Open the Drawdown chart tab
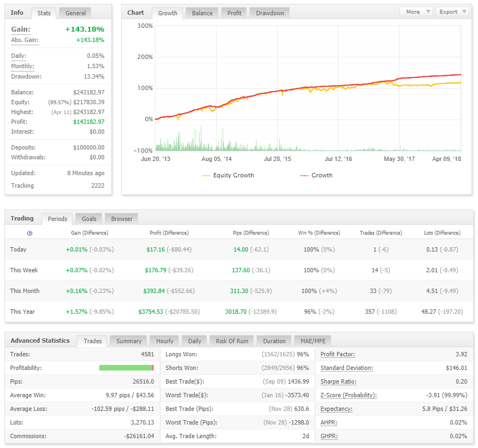Screen dimensions: 478x448 270,13
